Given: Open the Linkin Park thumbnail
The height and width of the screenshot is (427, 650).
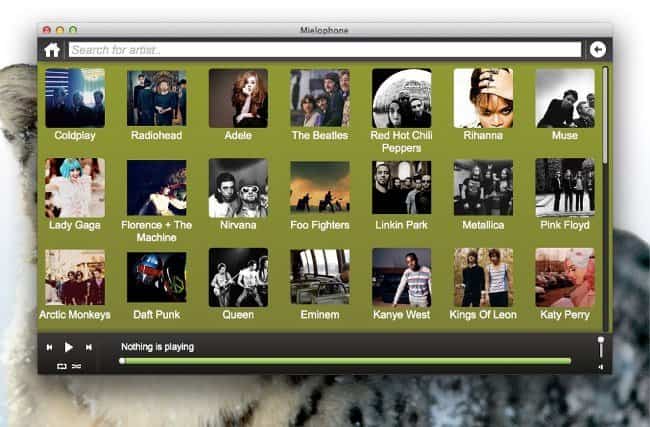Looking at the screenshot, I should [402, 188].
